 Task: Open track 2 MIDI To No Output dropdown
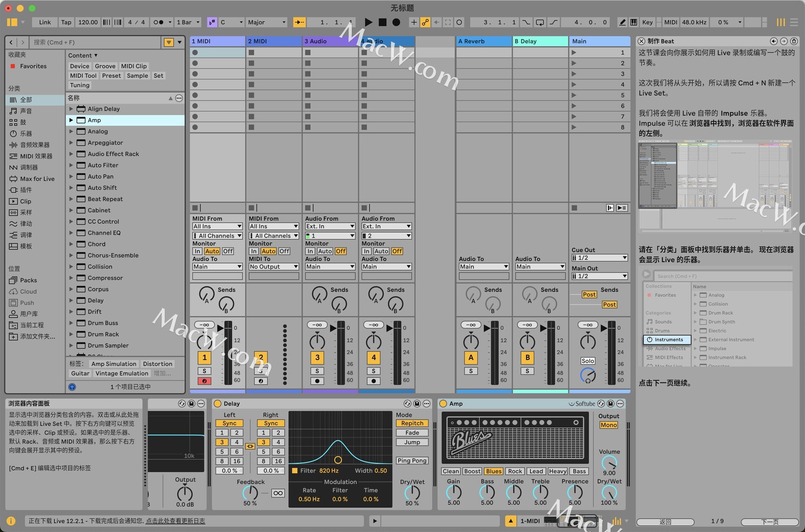pos(274,267)
